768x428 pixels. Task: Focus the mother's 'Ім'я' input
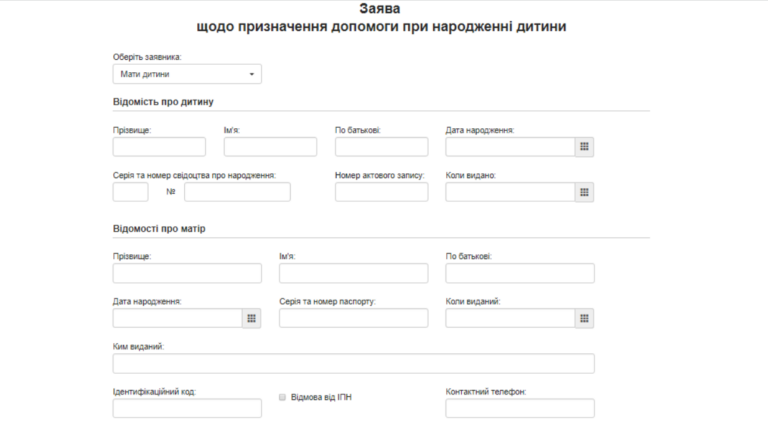tap(353, 273)
